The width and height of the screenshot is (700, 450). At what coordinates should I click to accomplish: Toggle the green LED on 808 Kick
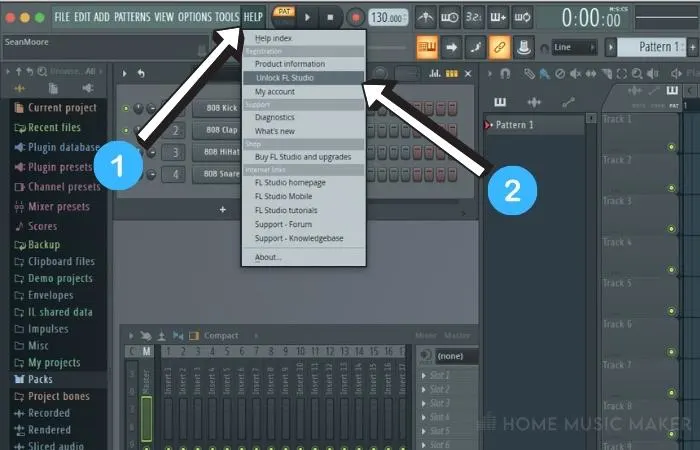pyautogui.click(x=126, y=108)
